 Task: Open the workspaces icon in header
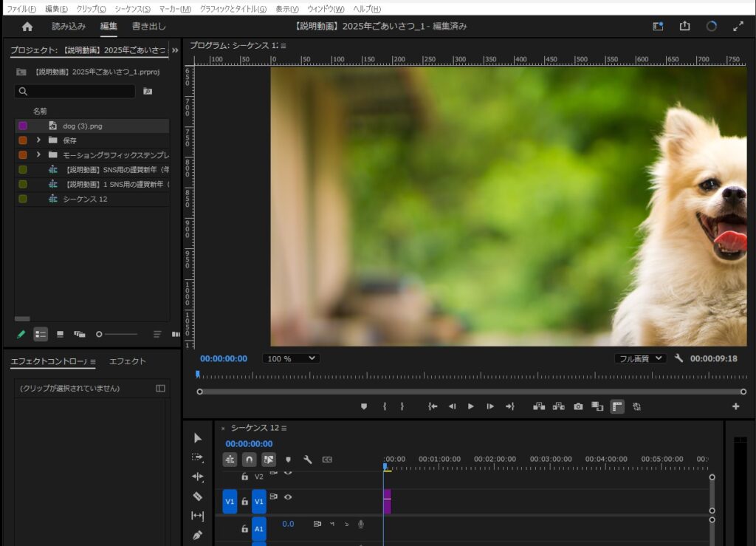658,27
